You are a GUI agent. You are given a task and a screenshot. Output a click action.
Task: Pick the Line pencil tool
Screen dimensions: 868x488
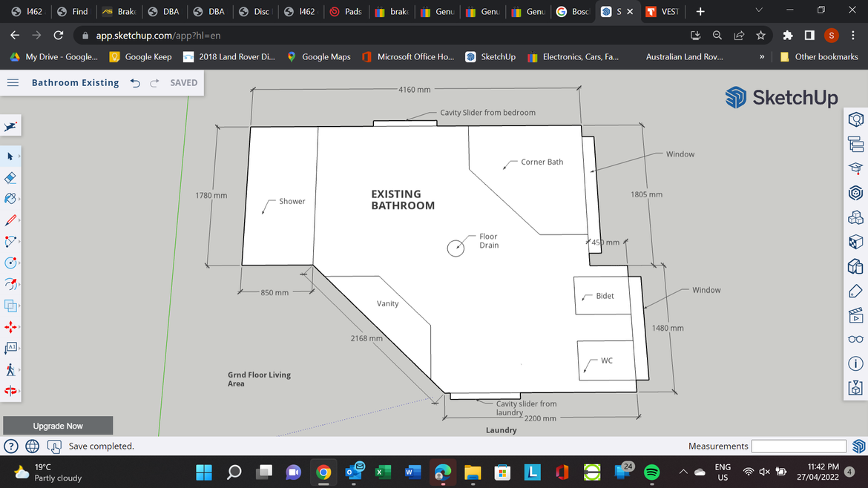10,220
